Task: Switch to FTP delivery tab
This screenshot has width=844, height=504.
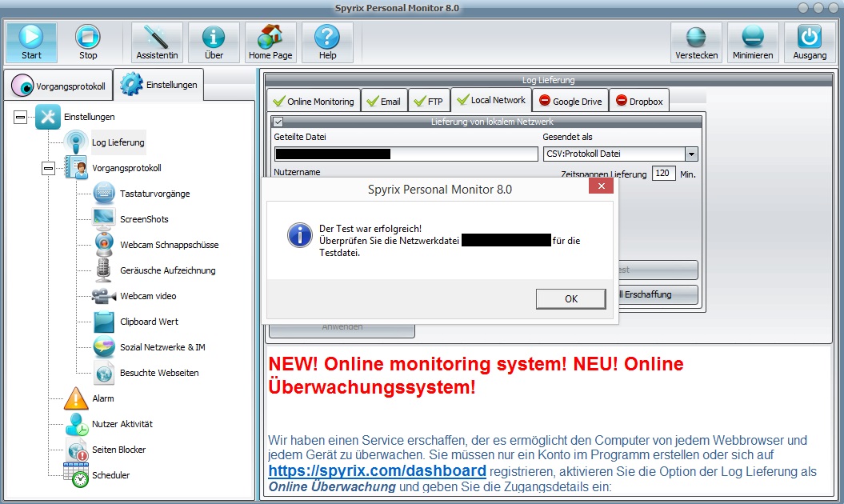Action: click(429, 101)
